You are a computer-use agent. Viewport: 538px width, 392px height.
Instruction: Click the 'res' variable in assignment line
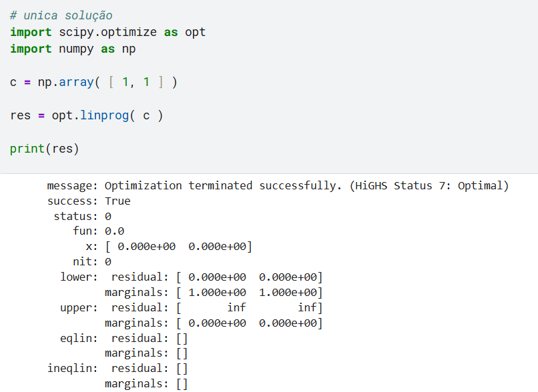click(x=21, y=115)
